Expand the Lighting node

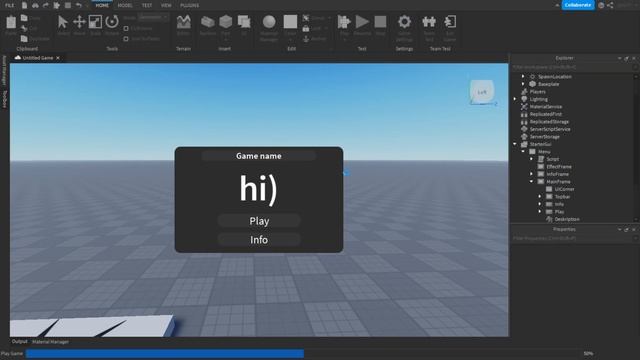515,99
